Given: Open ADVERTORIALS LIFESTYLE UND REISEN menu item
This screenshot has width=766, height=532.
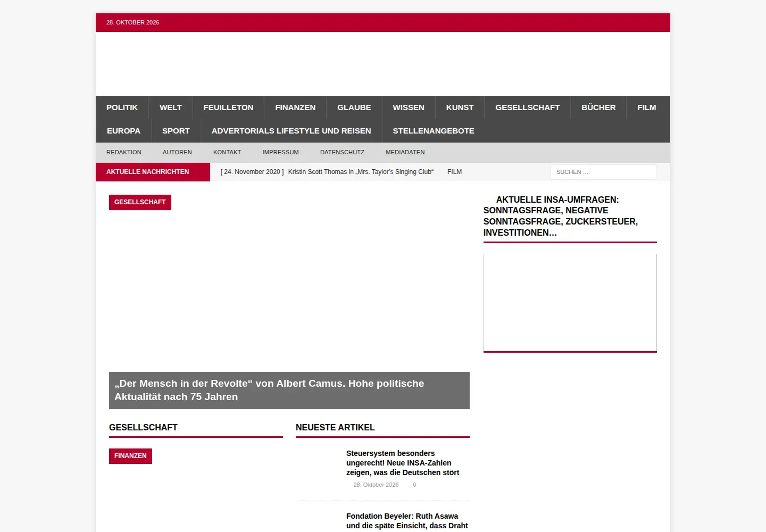Looking at the screenshot, I should coord(292,131).
